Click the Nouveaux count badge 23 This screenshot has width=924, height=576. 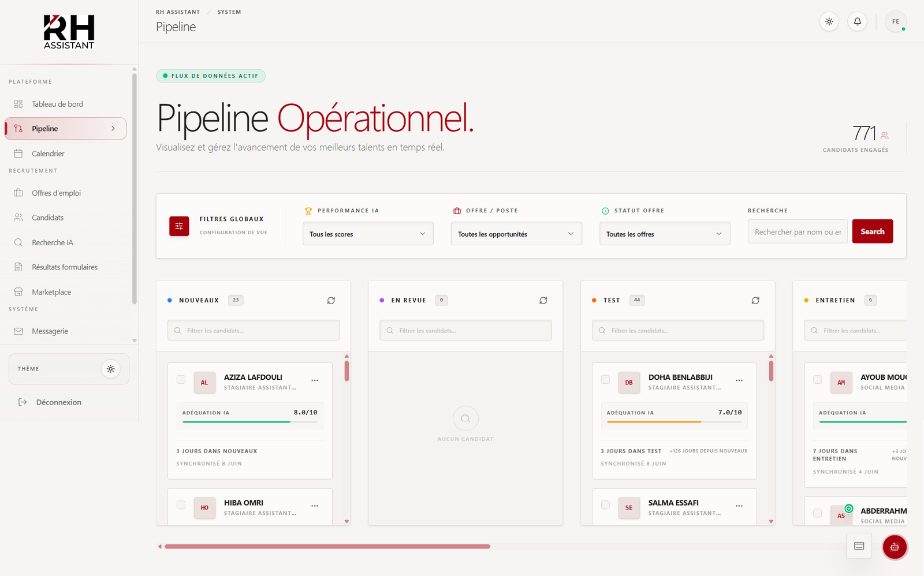point(236,300)
